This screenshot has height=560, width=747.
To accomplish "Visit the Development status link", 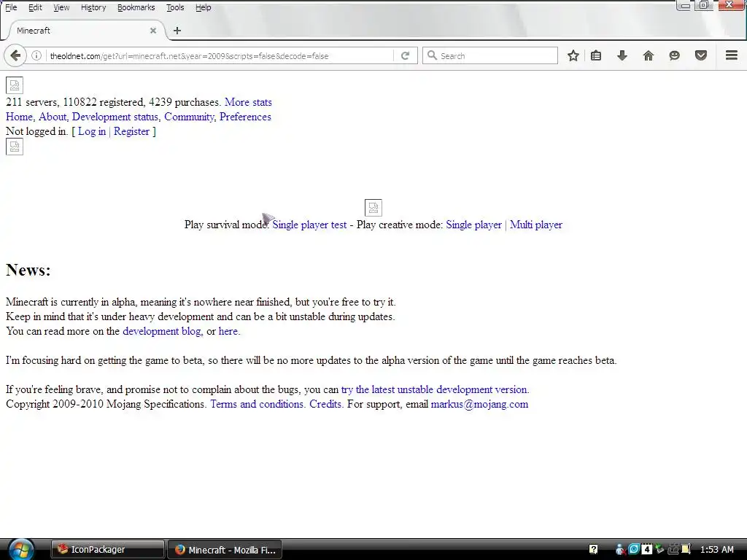I will pos(115,117).
